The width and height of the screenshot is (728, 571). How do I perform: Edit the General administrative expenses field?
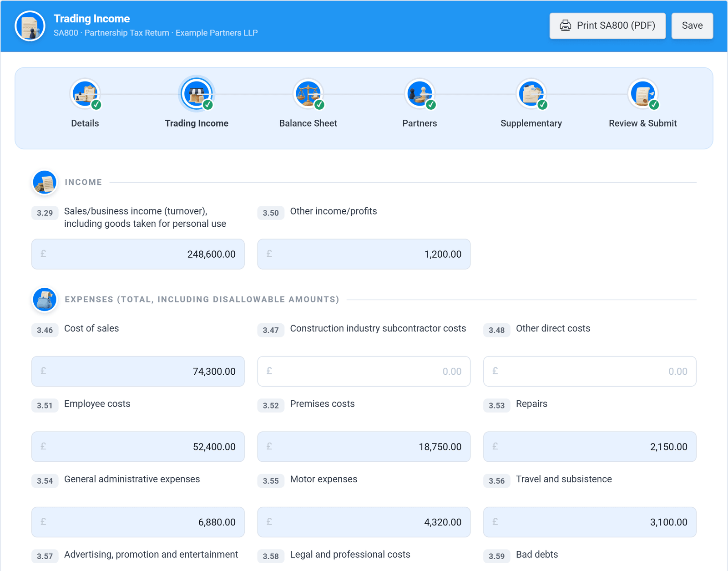coord(138,522)
